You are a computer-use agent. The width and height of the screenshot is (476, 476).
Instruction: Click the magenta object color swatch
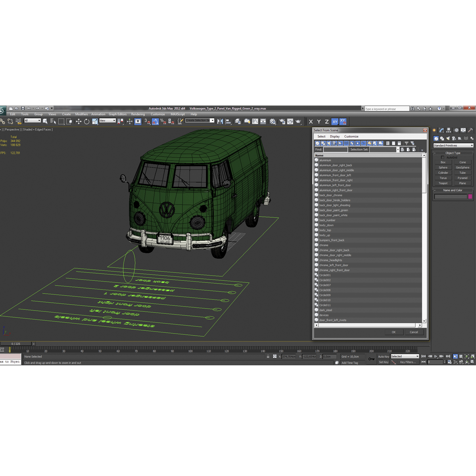470,196
